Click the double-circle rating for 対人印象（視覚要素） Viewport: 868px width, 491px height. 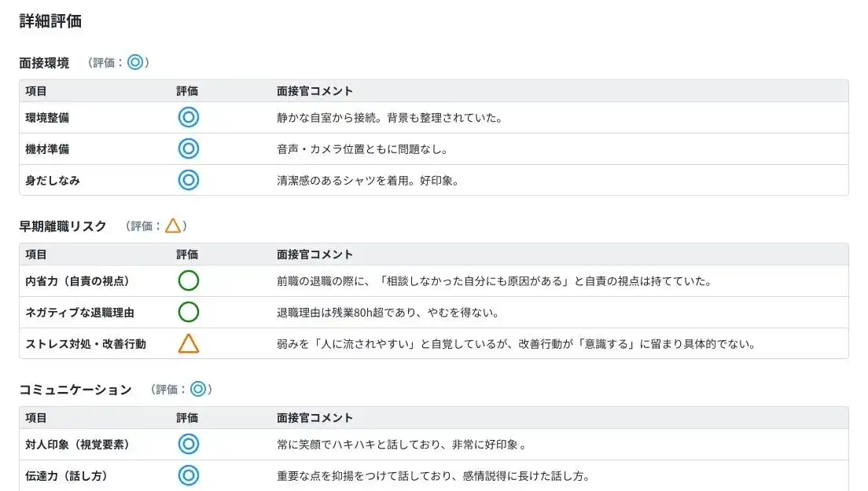point(188,445)
